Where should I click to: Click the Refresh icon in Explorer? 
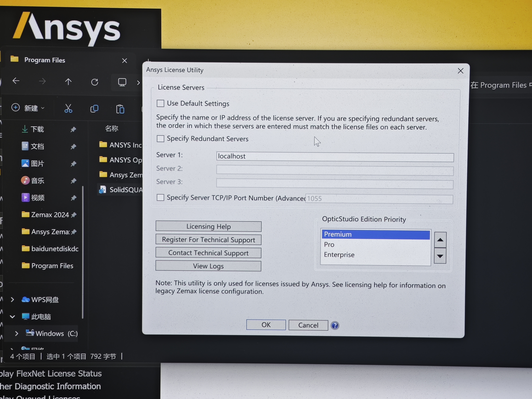(x=95, y=82)
